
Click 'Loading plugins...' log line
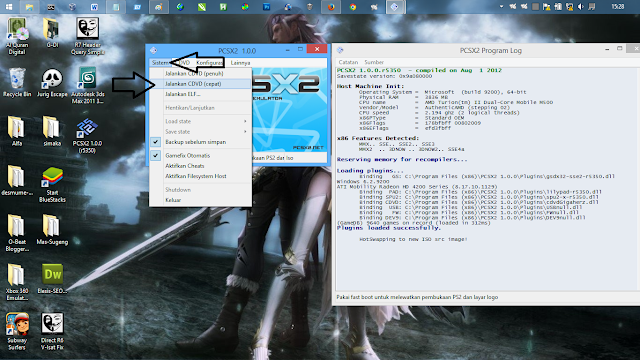click(370, 171)
